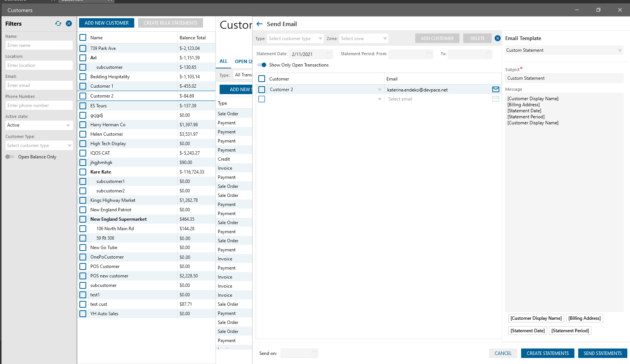Click into the Message text area
The height and width of the screenshot is (364, 630).
564,202
